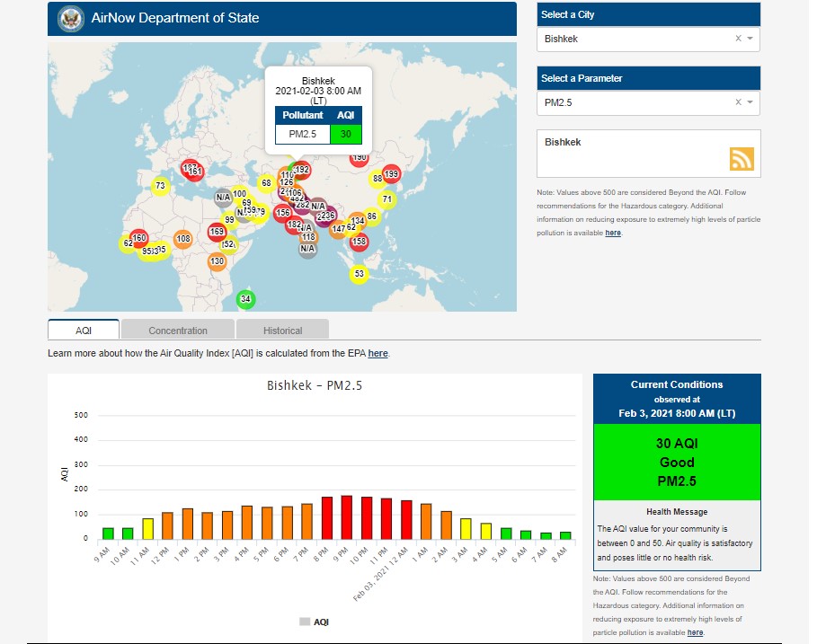The image size is (817, 644).
Task: Open 'here' link in note below Bishkek panel
Action: click(x=613, y=233)
